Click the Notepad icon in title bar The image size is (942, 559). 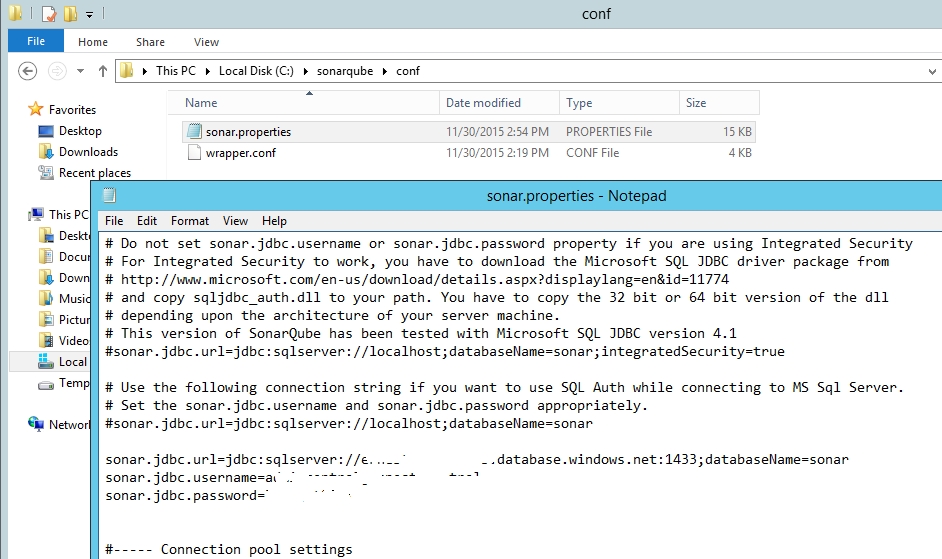tap(109, 195)
